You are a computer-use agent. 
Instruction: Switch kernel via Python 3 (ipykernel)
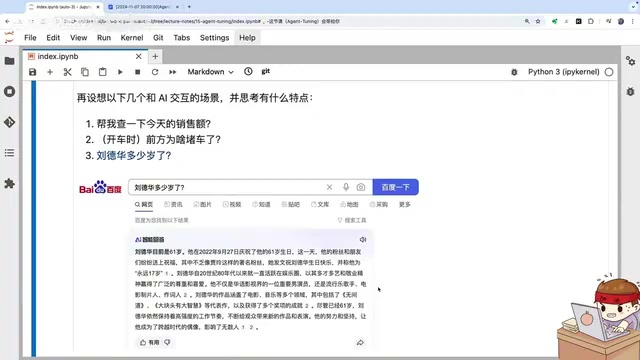(564, 72)
